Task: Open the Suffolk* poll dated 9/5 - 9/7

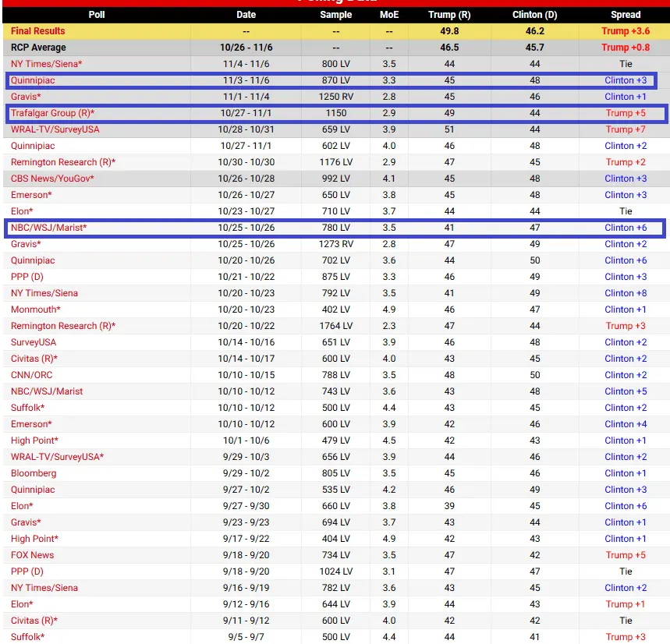Action: click(28, 637)
